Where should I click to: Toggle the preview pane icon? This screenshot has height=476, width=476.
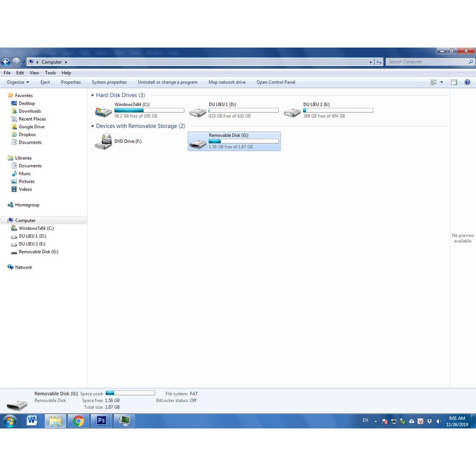[454, 82]
